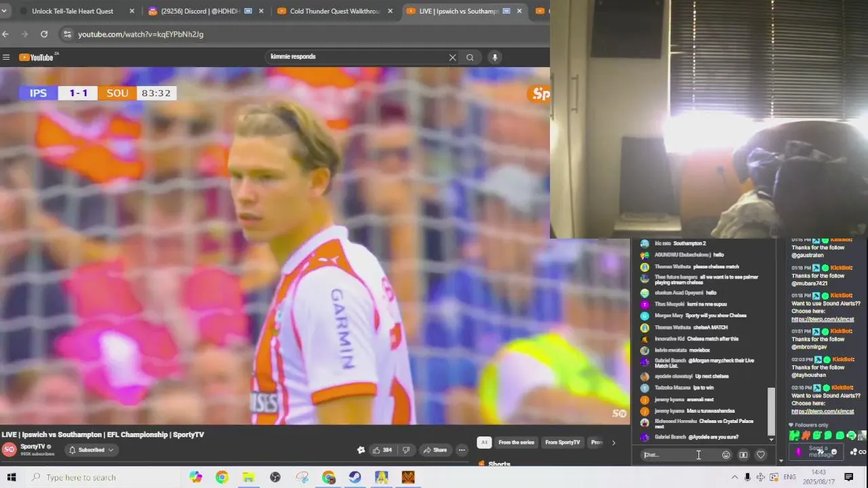Select the From the series chip
This screenshot has height=488, width=868.
tap(516, 443)
